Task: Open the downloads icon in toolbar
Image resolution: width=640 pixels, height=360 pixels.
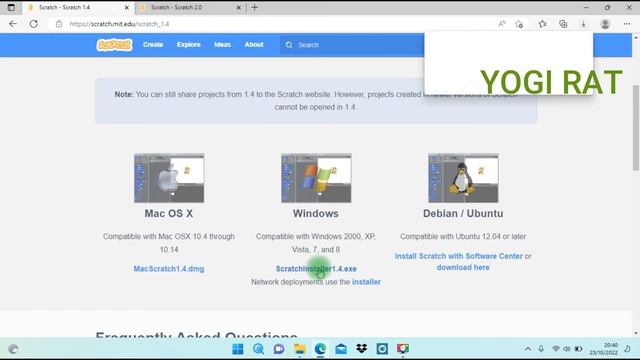Action: (583, 24)
